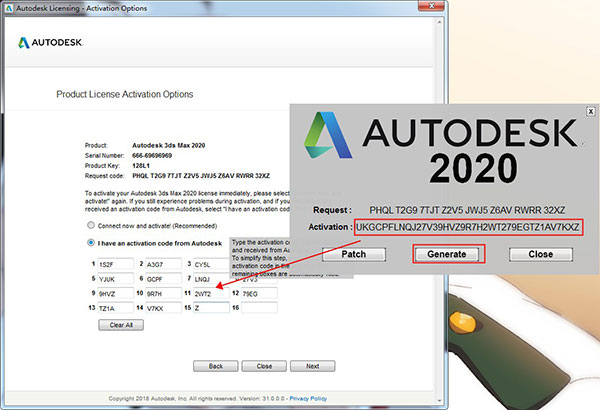Select code field 13 containing TZ1A
Viewport: 600px width, 410px height.
[x=115, y=308]
